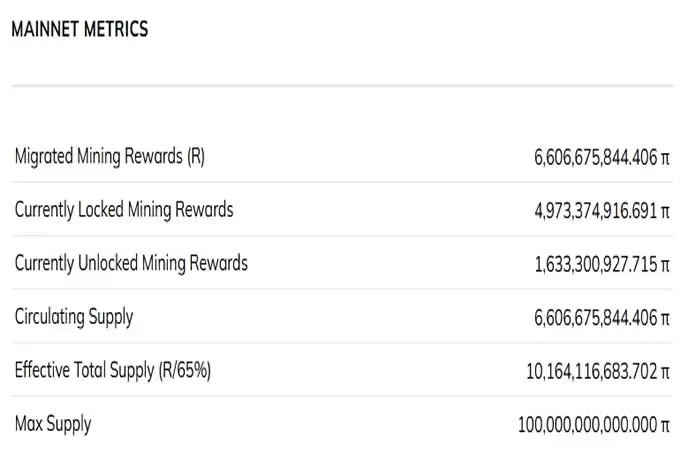
Task: Click the Circulating Supply row label
Action: tap(74, 317)
